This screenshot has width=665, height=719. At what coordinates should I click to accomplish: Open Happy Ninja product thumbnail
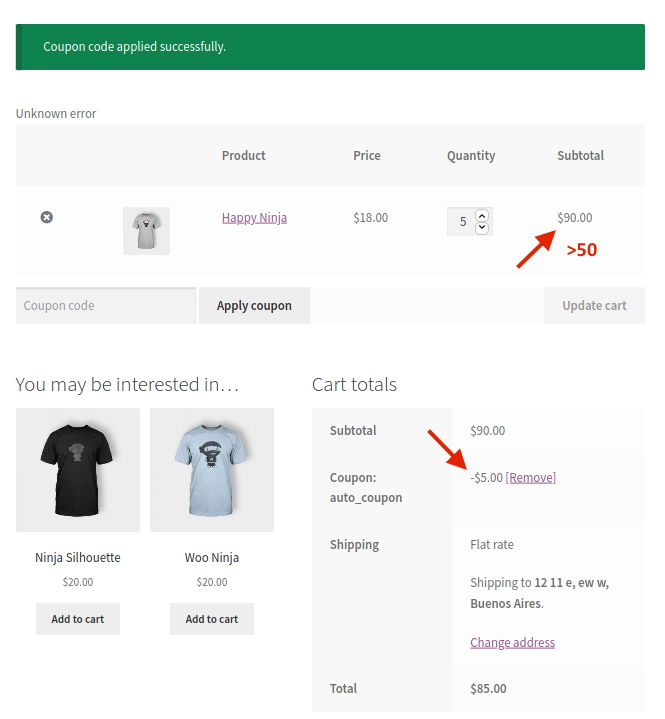(x=146, y=231)
